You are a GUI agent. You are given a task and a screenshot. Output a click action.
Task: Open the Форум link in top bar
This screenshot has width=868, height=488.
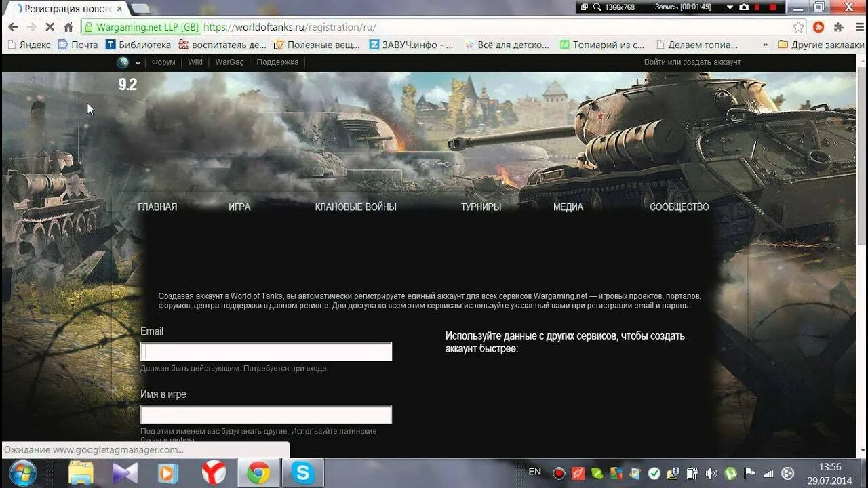click(163, 62)
